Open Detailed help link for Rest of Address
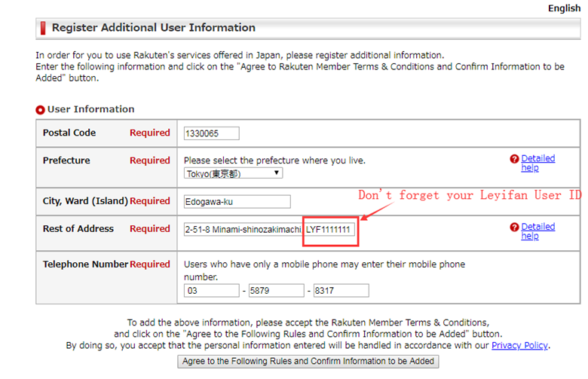The image size is (588, 379). tap(537, 231)
